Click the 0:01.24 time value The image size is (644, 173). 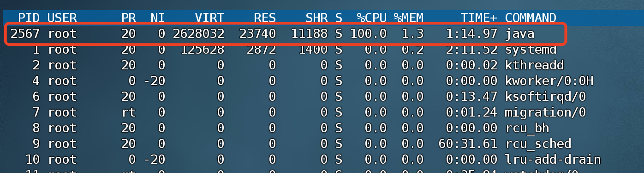[471, 112]
